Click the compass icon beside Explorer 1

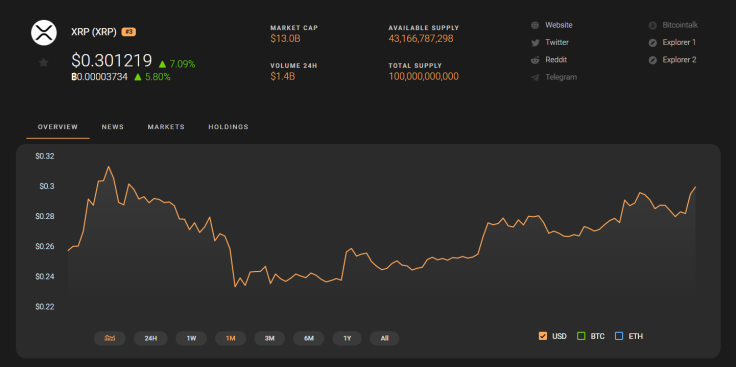pyautogui.click(x=652, y=43)
